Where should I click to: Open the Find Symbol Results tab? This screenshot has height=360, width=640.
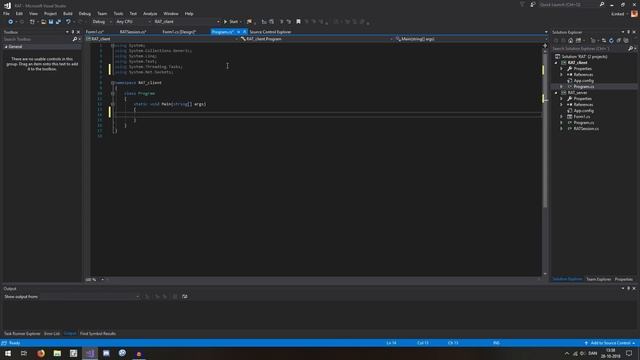98,333
